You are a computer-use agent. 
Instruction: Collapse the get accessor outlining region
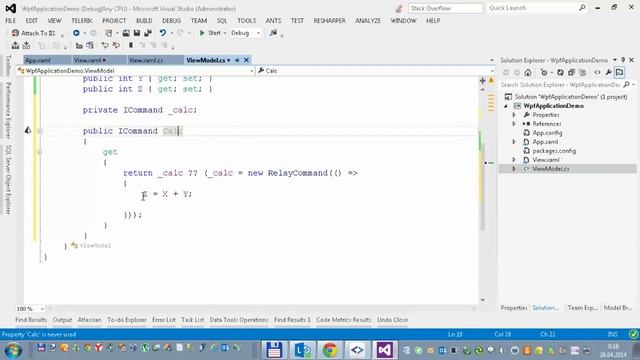[x=39, y=152]
